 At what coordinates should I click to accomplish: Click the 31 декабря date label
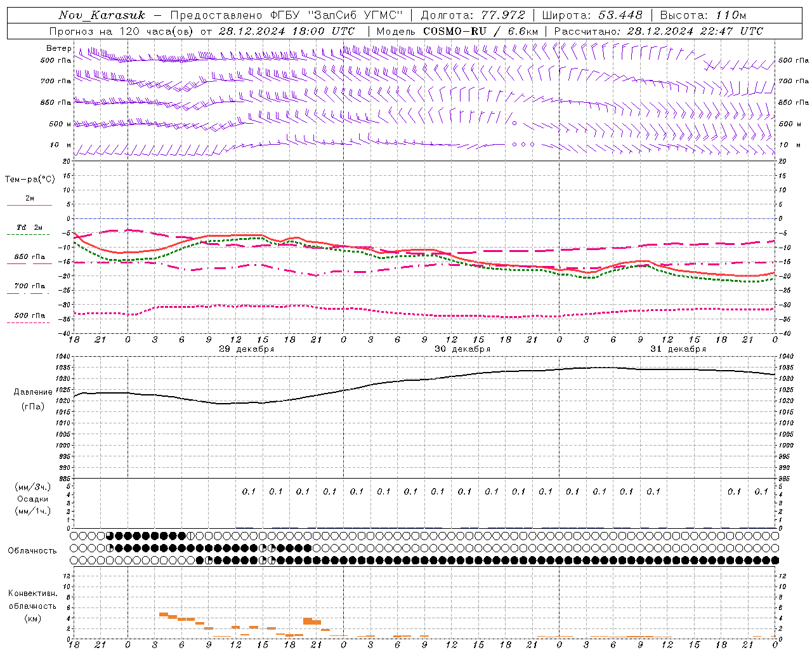678,349
